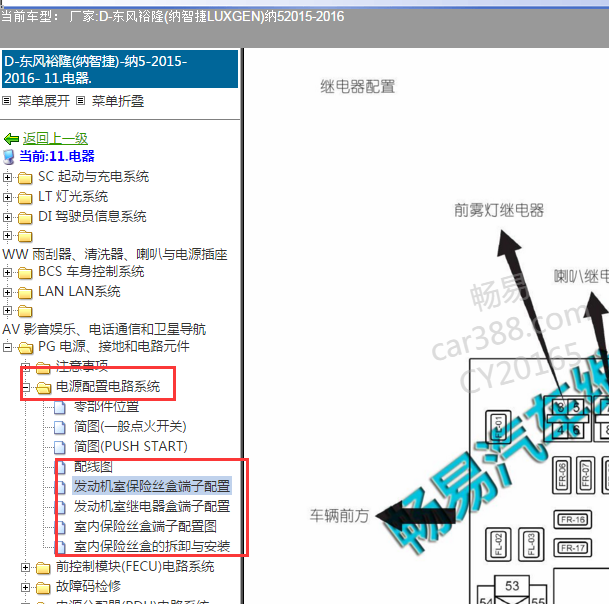Open 室内保险丝盒端子配置图 page
This screenshot has height=604, width=609.
point(145,526)
